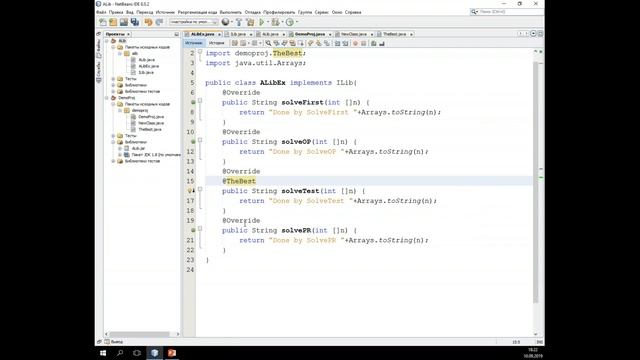
Task: Switch to the NewClass.java editor tab
Action: click(x=353, y=34)
